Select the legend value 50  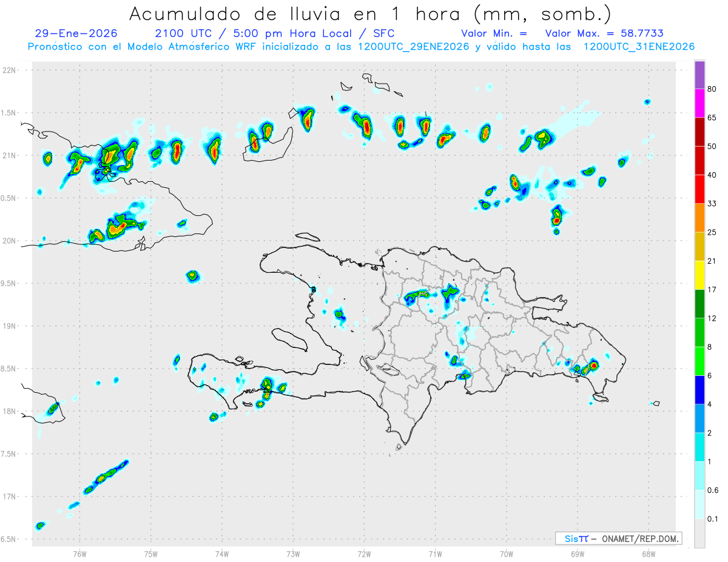(x=712, y=146)
